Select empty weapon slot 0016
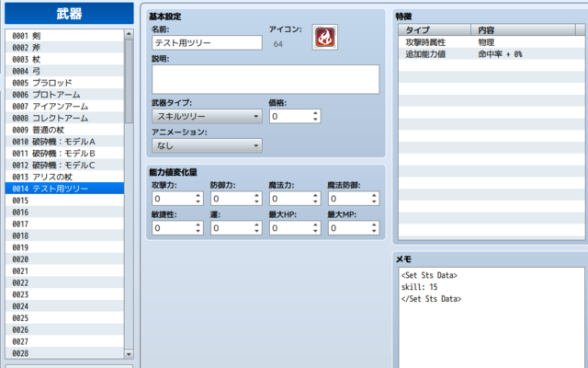 tap(64, 213)
